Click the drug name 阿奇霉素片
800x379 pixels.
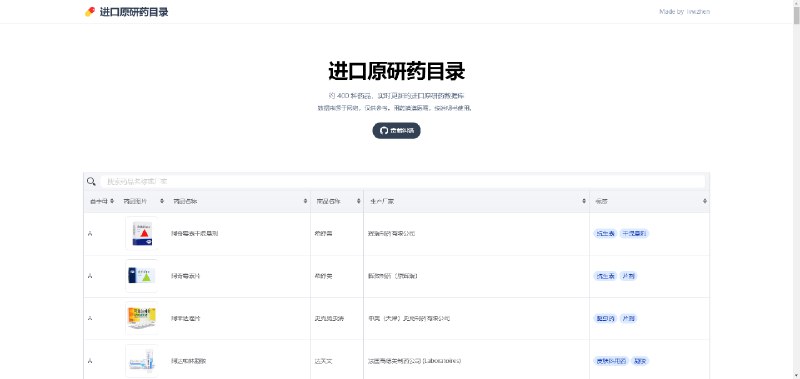click(185, 276)
